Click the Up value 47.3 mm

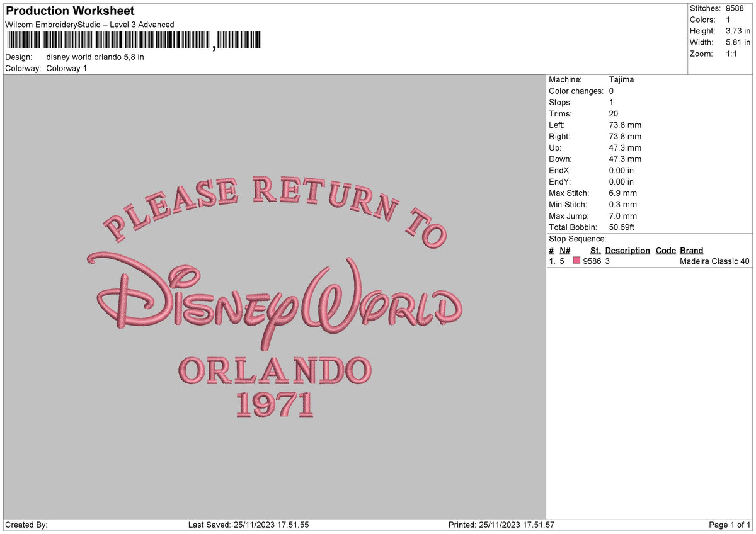625,147
